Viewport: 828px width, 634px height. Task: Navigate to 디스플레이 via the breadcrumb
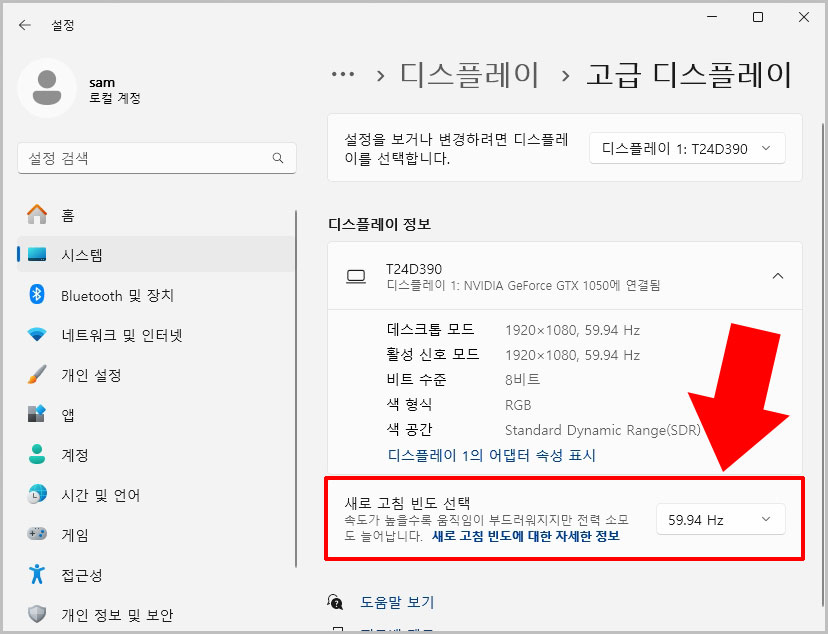click(468, 73)
